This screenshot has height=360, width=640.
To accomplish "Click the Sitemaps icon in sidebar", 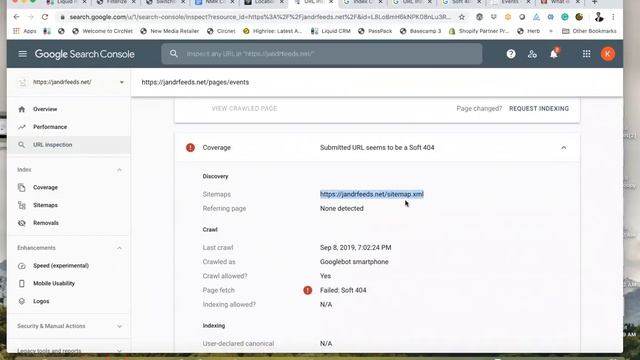I will pyautogui.click(x=22, y=205).
